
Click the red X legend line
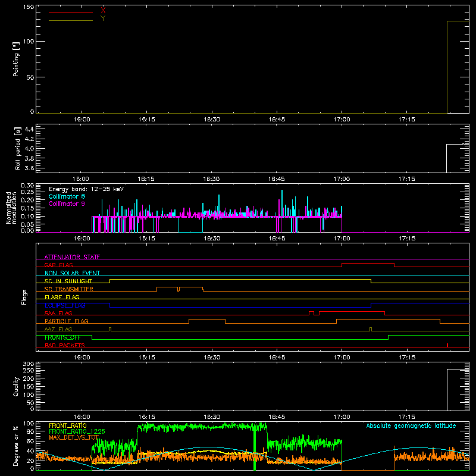click(71, 12)
